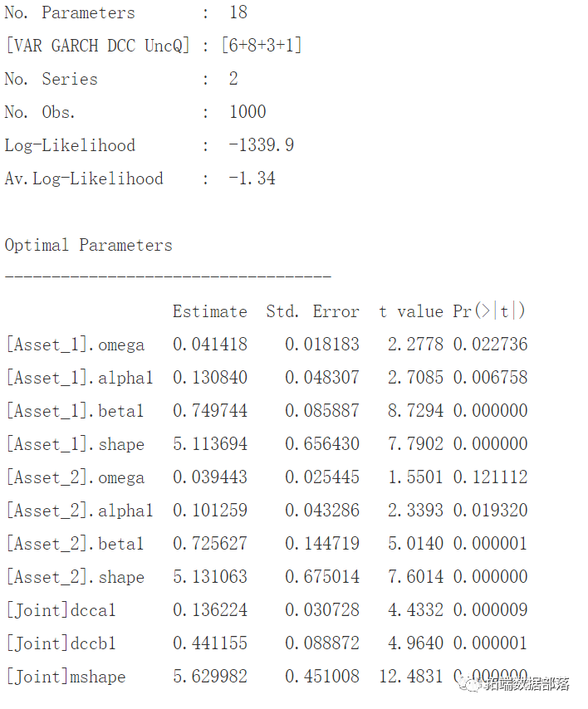Click the [Asset_1].omega row label

coord(75,345)
